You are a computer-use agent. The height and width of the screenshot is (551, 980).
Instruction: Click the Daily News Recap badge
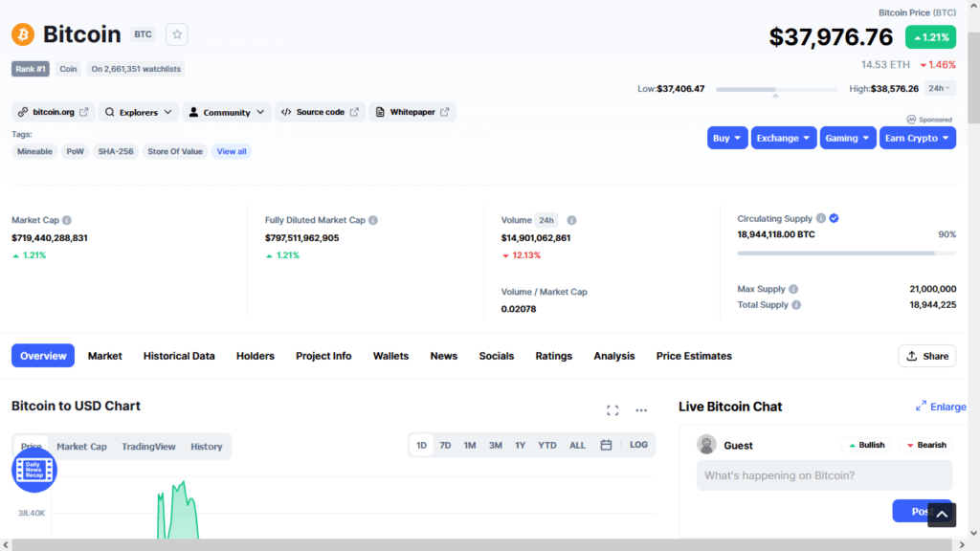(34, 470)
